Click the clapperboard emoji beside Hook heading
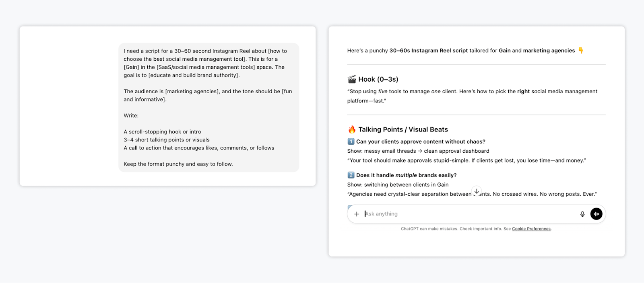The width and height of the screenshot is (644, 283). pyautogui.click(x=352, y=79)
